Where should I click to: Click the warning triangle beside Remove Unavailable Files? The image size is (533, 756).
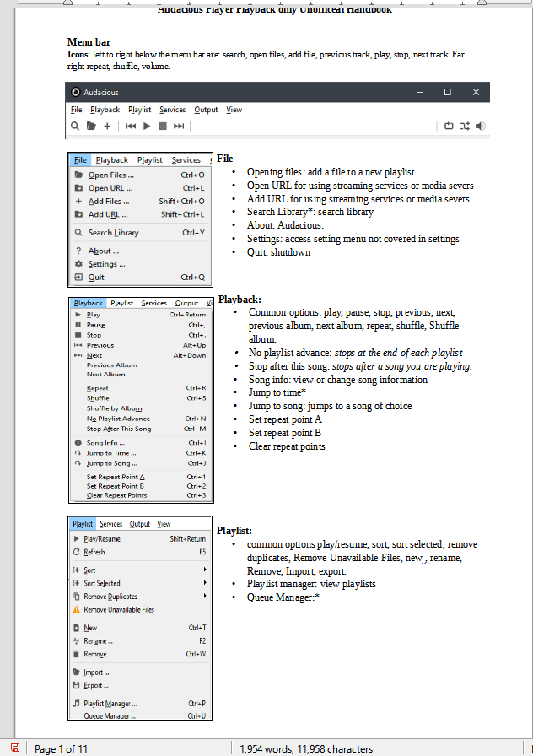(x=76, y=609)
